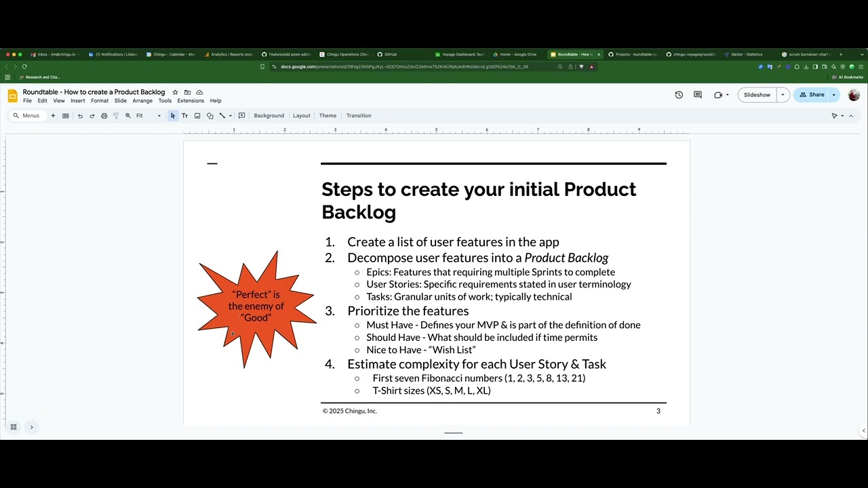
Task: Select the line tool
Action: pos(222,116)
